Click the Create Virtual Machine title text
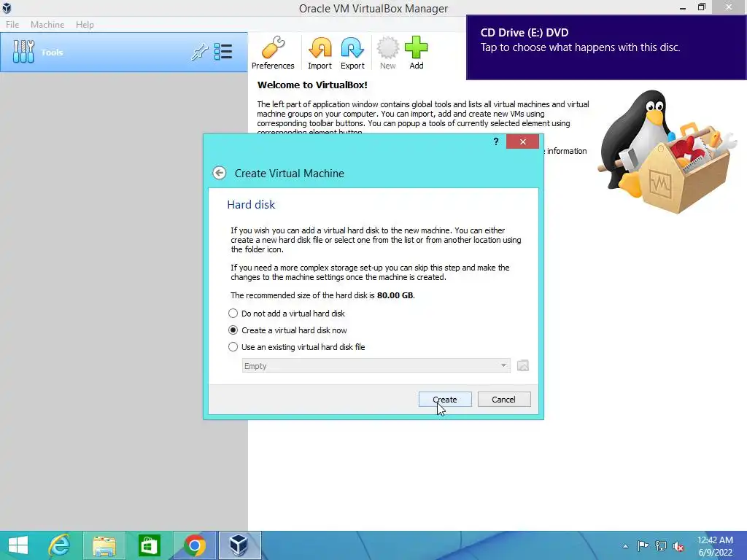This screenshot has width=747, height=560. point(289,174)
